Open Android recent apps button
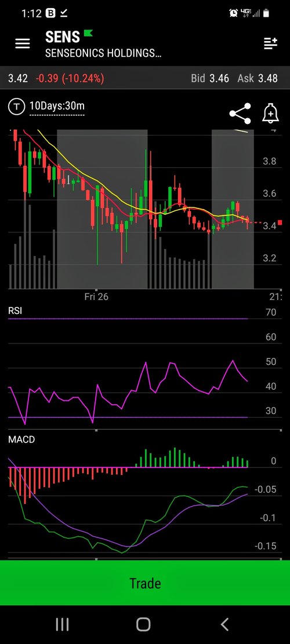This screenshot has height=644, width=290. (x=62, y=625)
